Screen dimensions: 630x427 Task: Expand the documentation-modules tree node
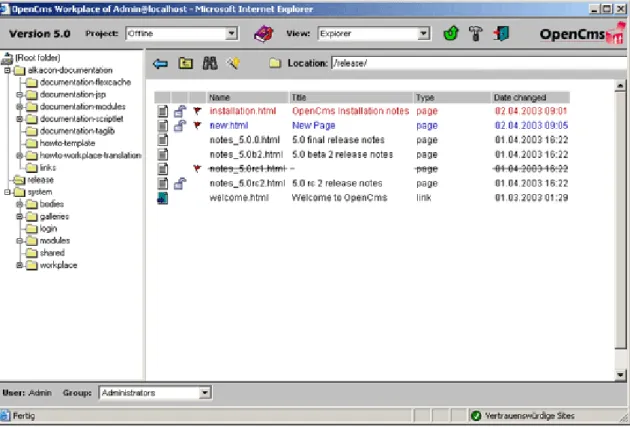click(19, 107)
